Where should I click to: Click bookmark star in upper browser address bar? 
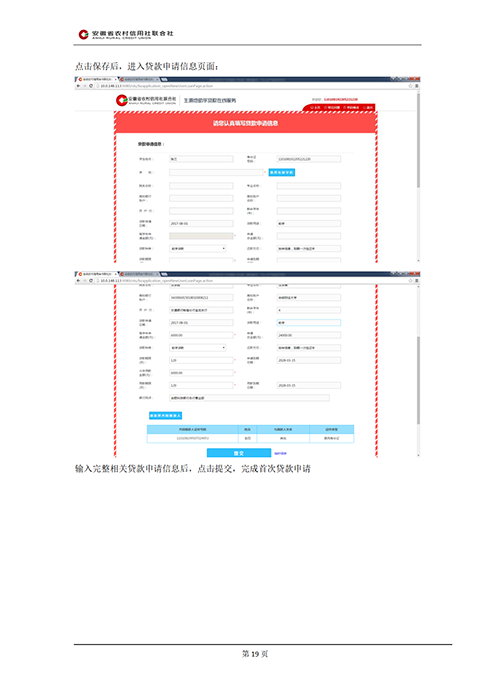[x=410, y=86]
